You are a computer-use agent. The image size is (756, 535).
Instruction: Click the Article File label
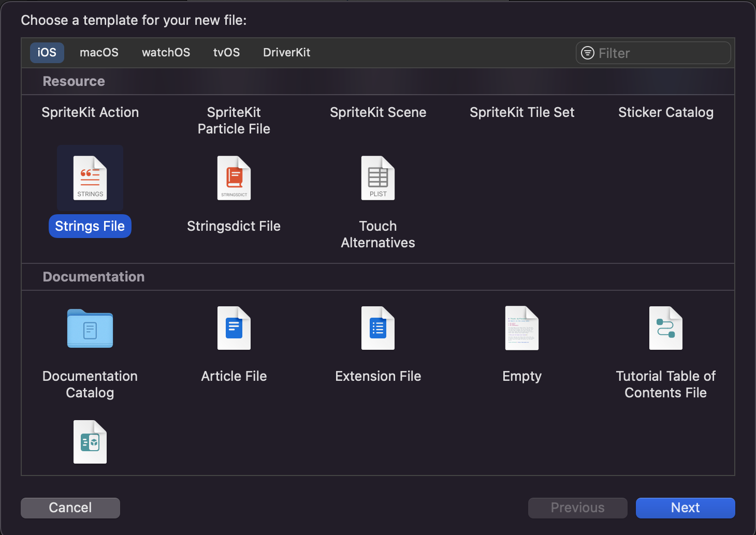pyautogui.click(x=234, y=376)
